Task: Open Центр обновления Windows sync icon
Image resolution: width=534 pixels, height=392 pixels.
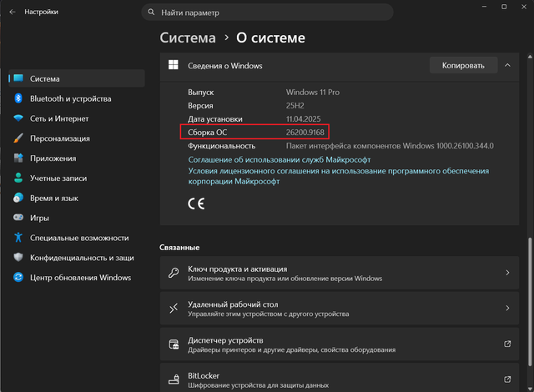Action: [x=18, y=277]
